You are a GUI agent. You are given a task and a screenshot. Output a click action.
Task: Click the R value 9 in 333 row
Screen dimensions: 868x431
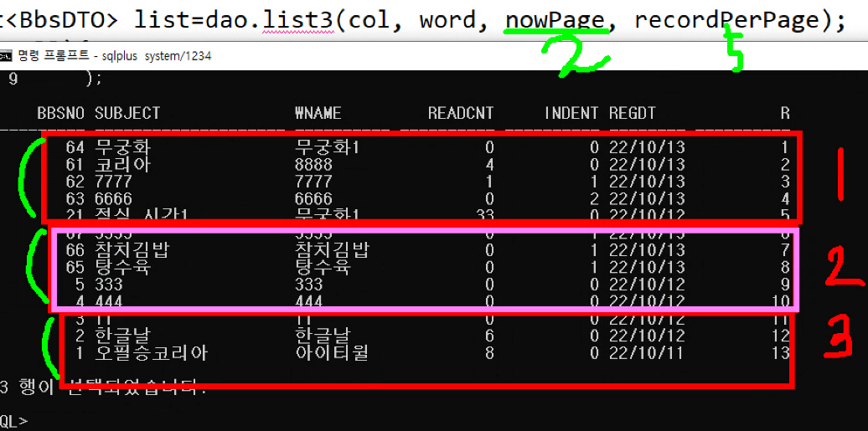coord(786,285)
